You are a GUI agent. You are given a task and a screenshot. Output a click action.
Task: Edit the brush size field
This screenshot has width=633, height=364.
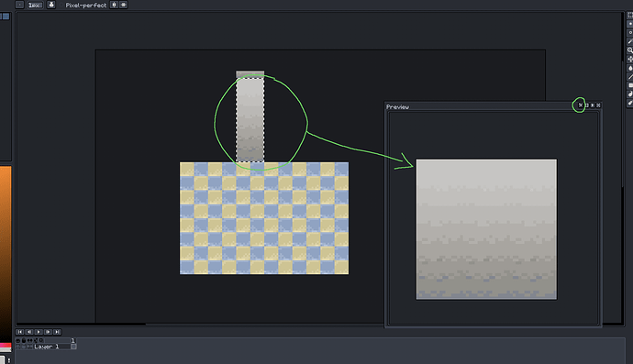(x=35, y=5)
